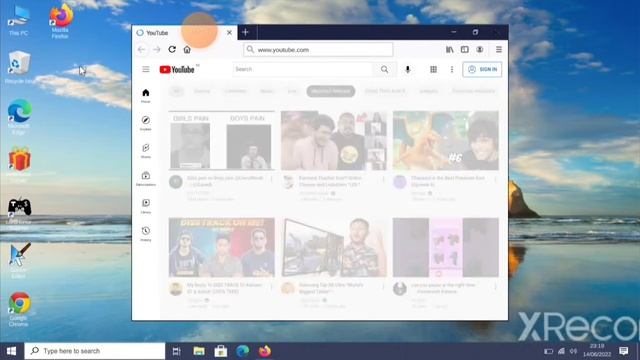Select the Google Chrome desktop shortcut

(18, 309)
